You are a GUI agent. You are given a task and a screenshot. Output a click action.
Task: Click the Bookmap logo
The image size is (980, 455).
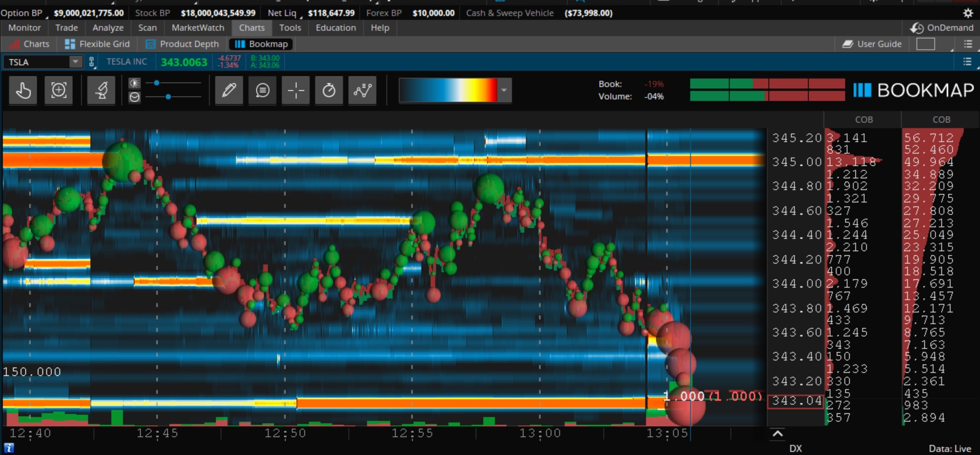point(913,90)
